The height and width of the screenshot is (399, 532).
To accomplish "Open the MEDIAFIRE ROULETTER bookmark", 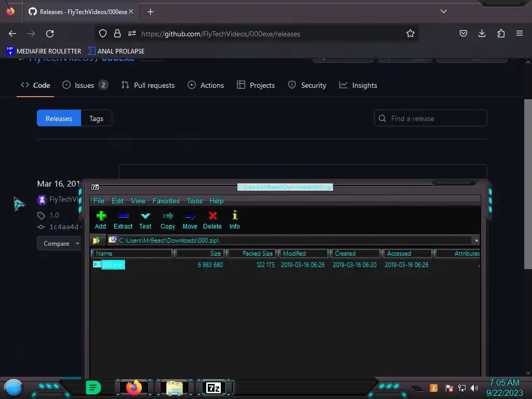I will (x=44, y=51).
